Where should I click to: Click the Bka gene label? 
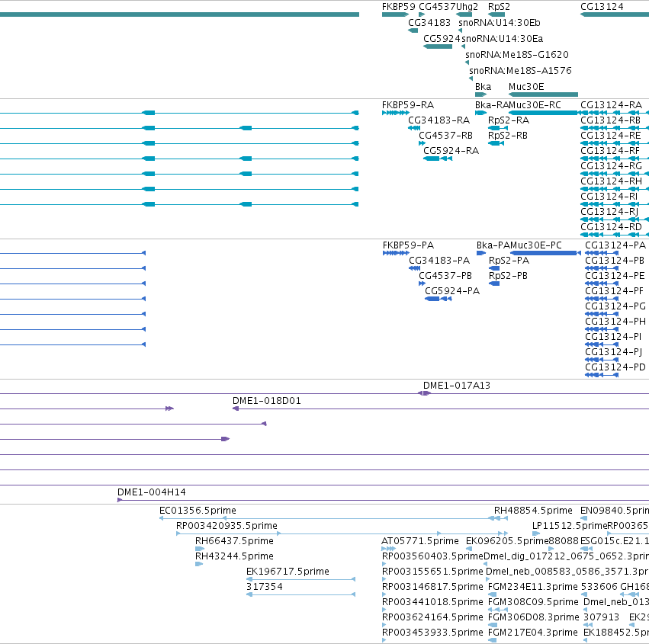click(x=483, y=87)
